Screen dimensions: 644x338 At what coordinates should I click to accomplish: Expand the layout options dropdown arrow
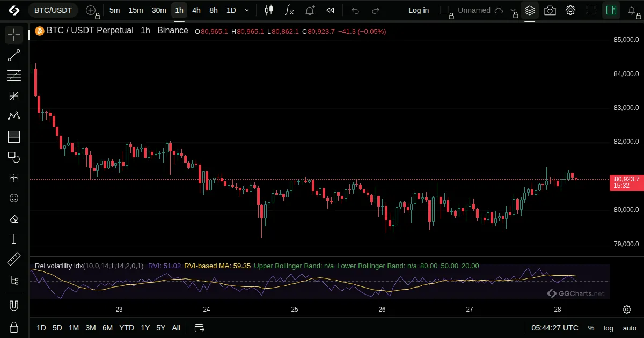pos(515,11)
